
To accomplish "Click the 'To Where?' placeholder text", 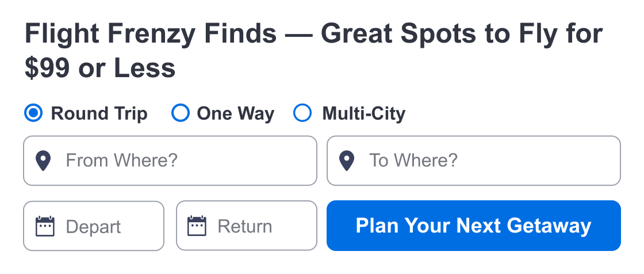I will (x=413, y=161).
